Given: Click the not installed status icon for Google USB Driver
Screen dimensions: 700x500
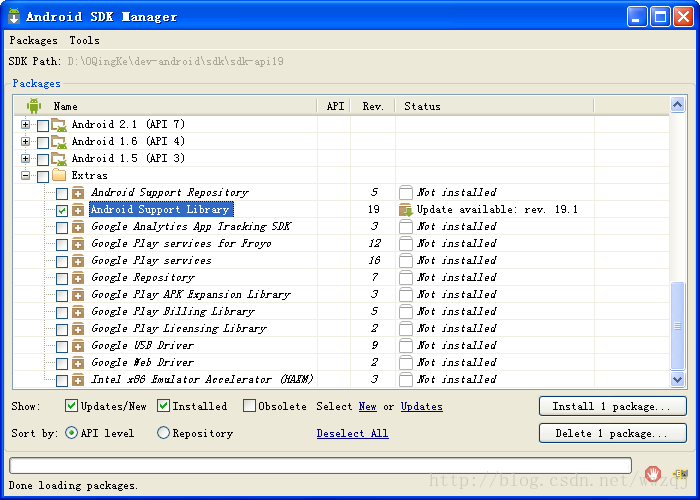Looking at the screenshot, I should tap(406, 345).
